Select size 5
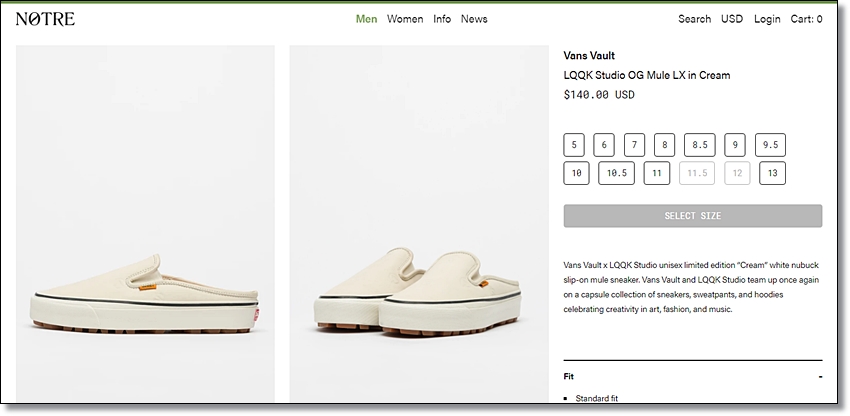The width and height of the screenshot is (850, 416). 574,145
